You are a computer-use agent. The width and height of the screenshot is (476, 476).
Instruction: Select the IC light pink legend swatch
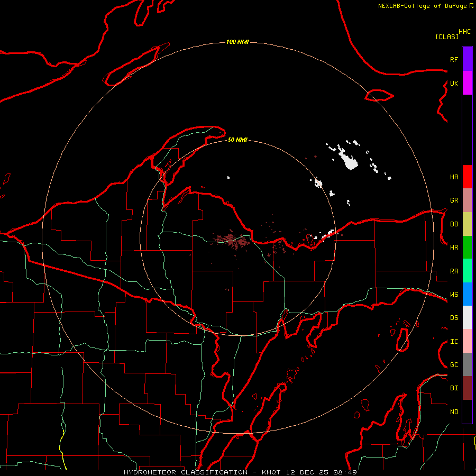(467, 341)
